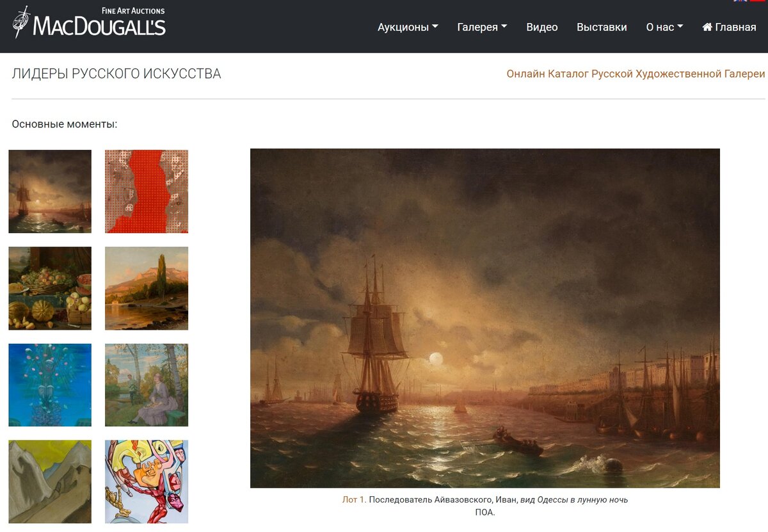Open the Выставки menu item

[602, 27]
